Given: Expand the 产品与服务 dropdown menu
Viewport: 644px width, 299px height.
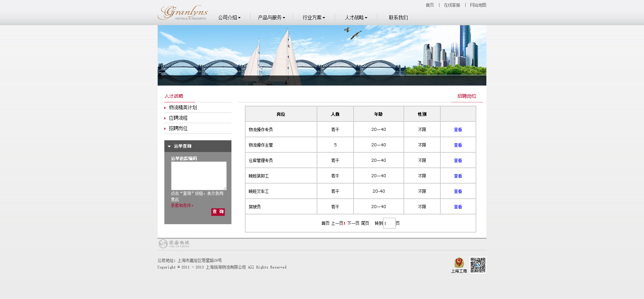Looking at the screenshot, I should 271,17.
